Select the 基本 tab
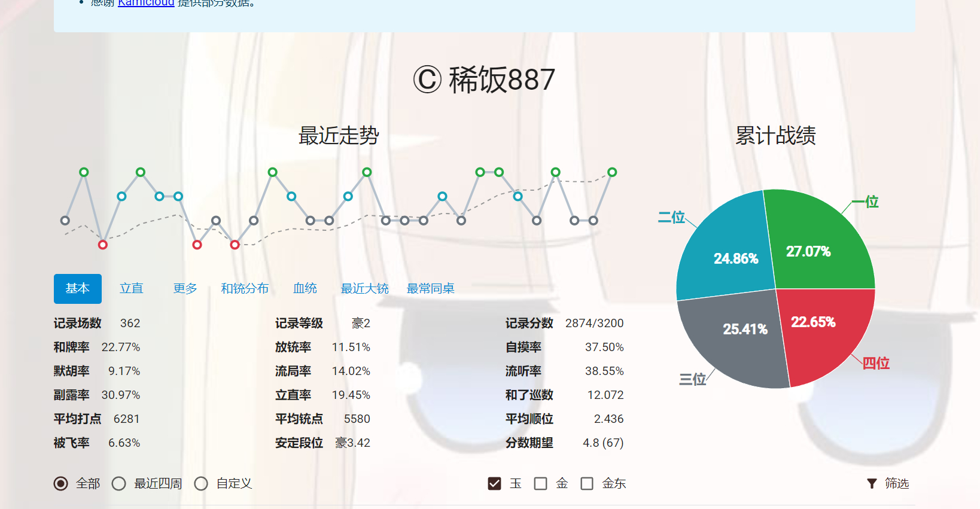Image resolution: width=980 pixels, height=509 pixels. tap(78, 289)
